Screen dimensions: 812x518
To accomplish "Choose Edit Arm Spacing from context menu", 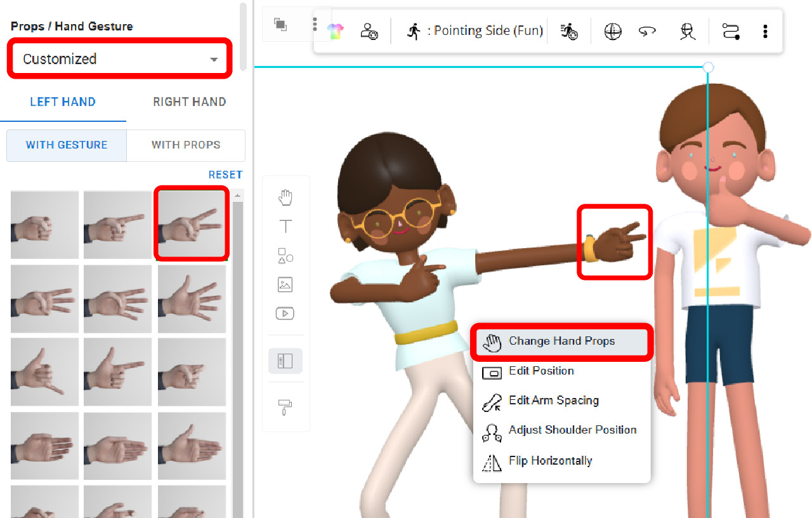I will coord(553,401).
